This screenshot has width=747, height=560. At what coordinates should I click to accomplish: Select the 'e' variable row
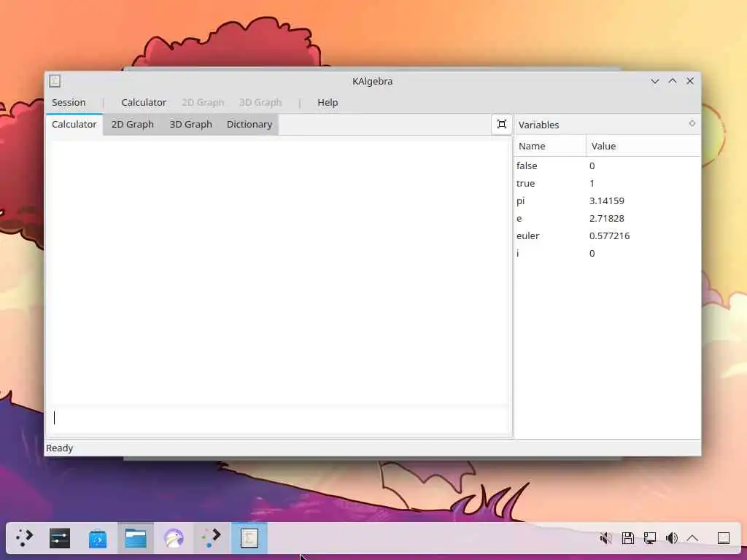coord(608,218)
